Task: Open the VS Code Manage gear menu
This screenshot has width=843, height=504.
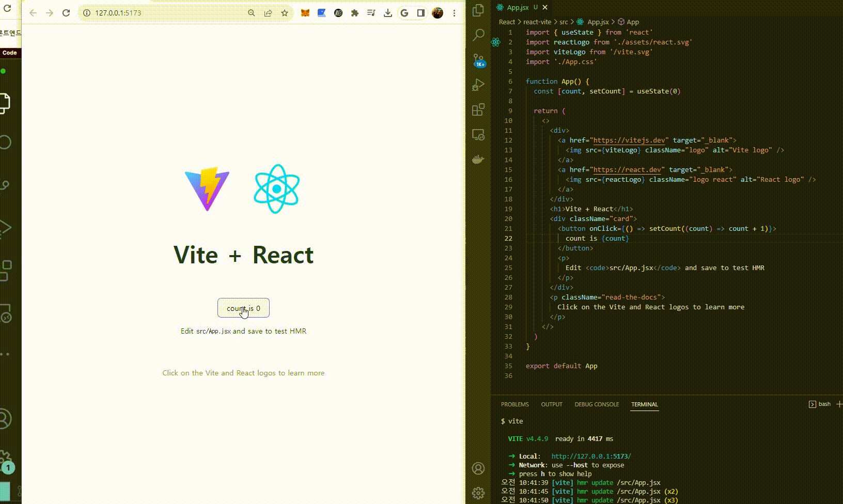Action: click(x=478, y=493)
